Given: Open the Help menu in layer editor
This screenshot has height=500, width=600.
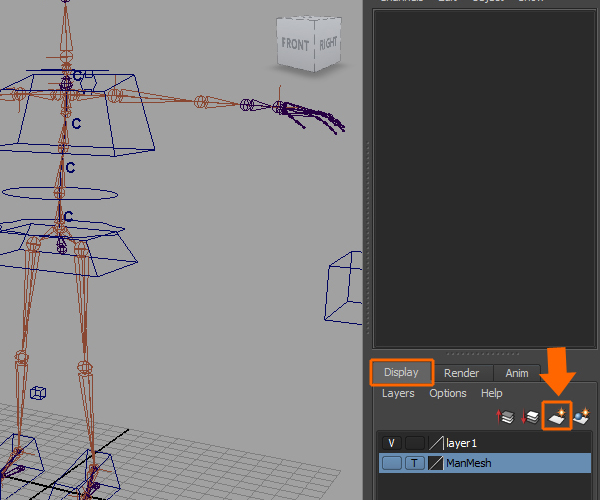Looking at the screenshot, I should coord(492,393).
